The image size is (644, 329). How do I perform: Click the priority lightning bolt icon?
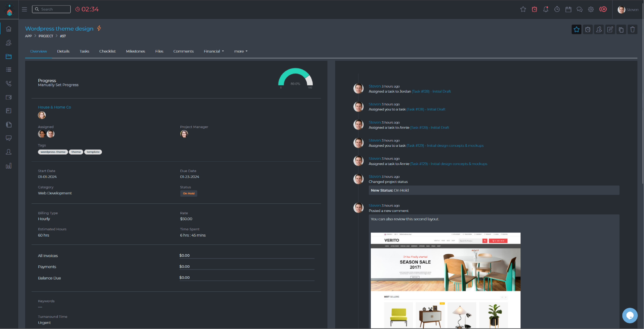[99, 28]
